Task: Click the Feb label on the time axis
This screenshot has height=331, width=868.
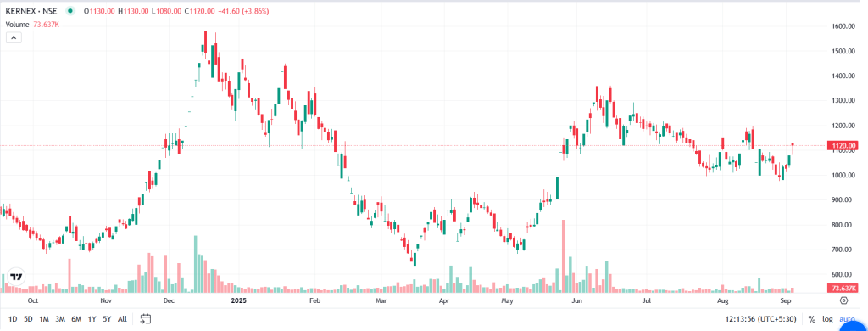Action: click(x=315, y=301)
